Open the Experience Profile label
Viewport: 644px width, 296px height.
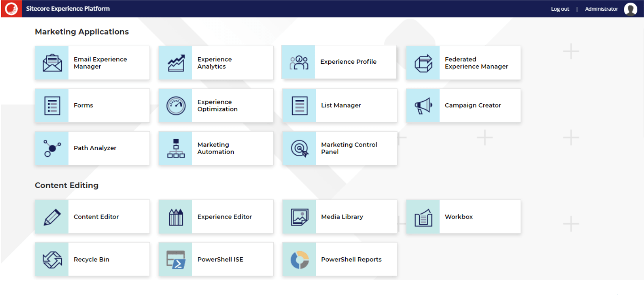click(348, 61)
